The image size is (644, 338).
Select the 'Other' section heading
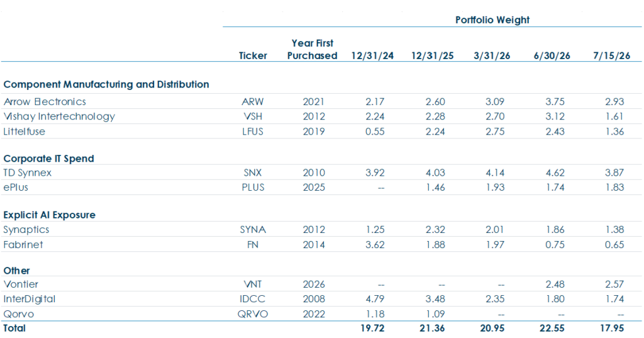16,271
